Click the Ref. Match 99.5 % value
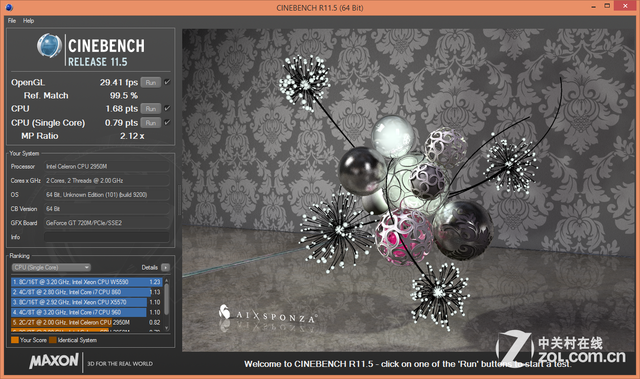The width and height of the screenshot is (640, 379). click(x=124, y=95)
